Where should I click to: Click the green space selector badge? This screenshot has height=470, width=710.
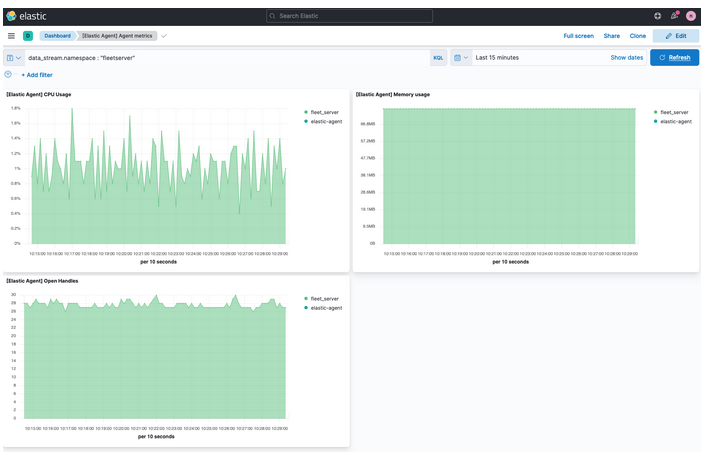click(28, 35)
